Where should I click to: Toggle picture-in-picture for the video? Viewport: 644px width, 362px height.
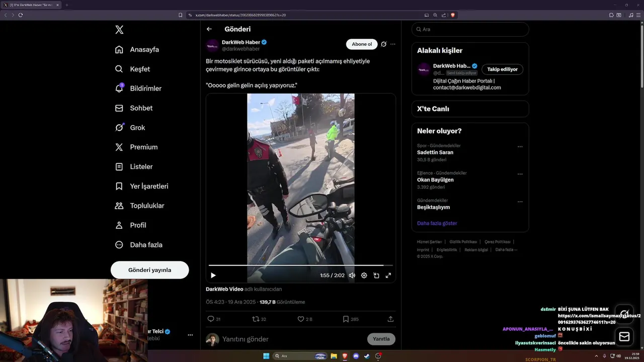pos(376,276)
